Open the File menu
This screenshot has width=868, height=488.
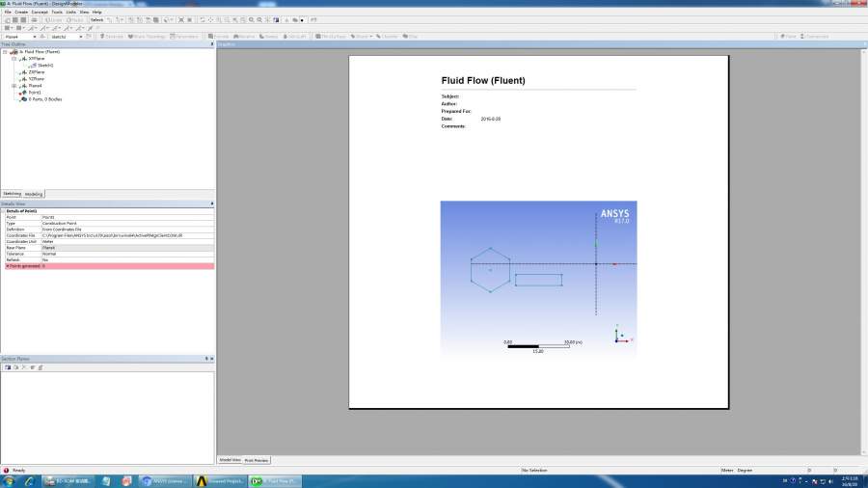coord(8,12)
